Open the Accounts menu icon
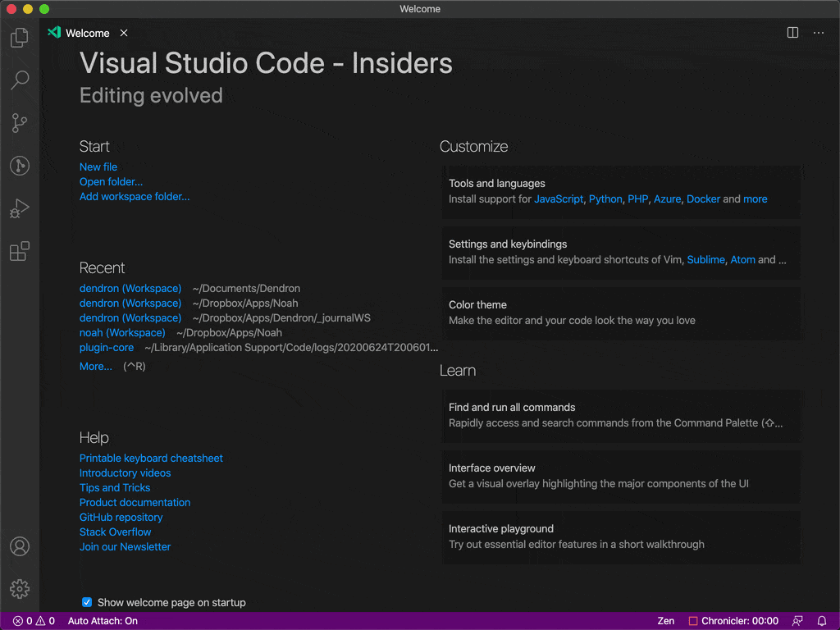 [x=20, y=546]
